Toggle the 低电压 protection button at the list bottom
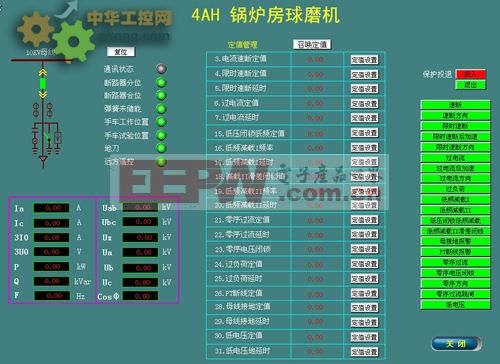This screenshot has width=500, height=364. (455, 304)
